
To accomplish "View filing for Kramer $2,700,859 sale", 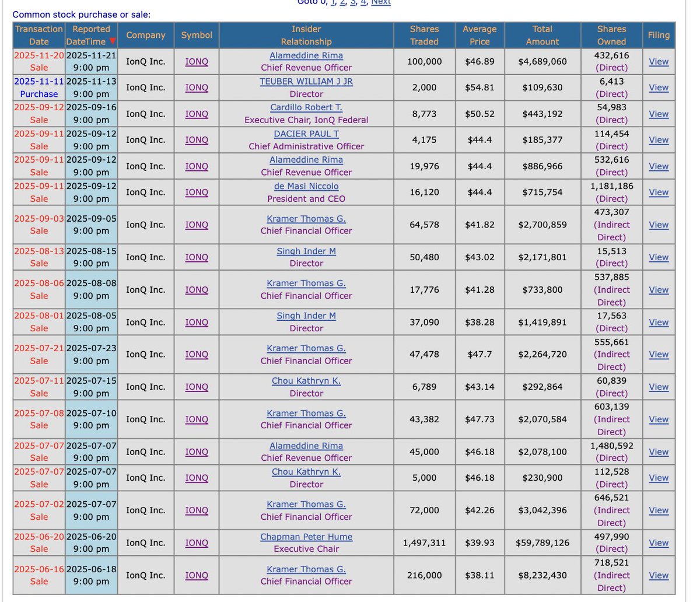I will [659, 225].
